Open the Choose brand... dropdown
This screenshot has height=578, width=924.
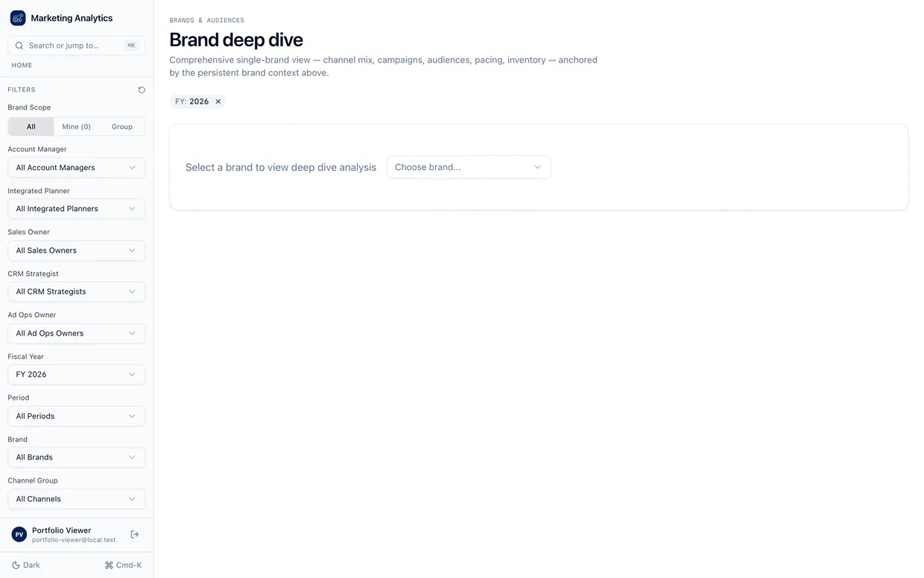(469, 167)
